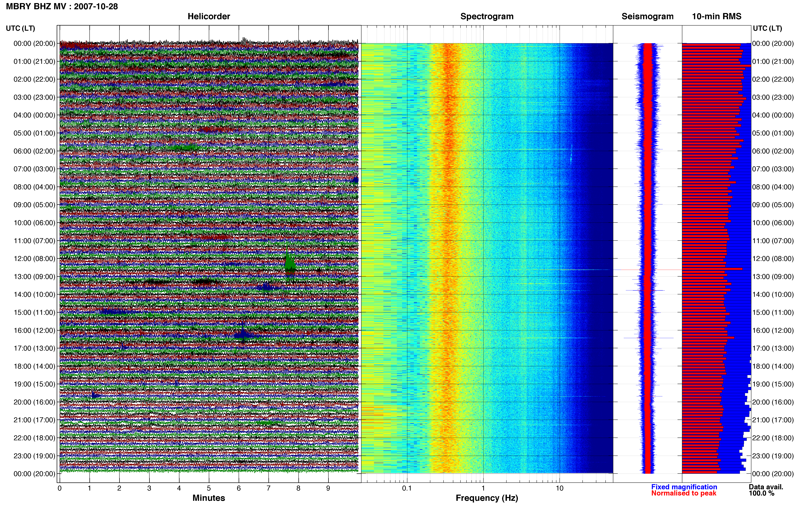Click the title 'MBRY BHZ MV : 2007-10-28'
The height and width of the screenshot is (508, 812).
(x=62, y=6)
